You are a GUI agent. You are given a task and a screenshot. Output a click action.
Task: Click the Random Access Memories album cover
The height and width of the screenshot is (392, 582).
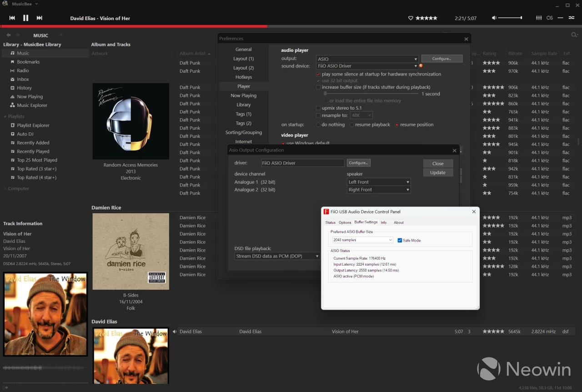[131, 121]
